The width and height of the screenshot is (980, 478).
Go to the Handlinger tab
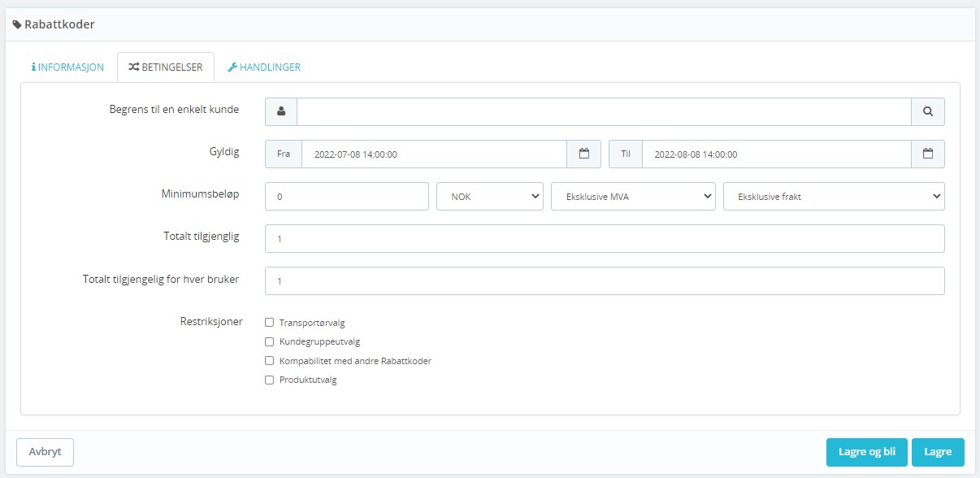pos(264,67)
